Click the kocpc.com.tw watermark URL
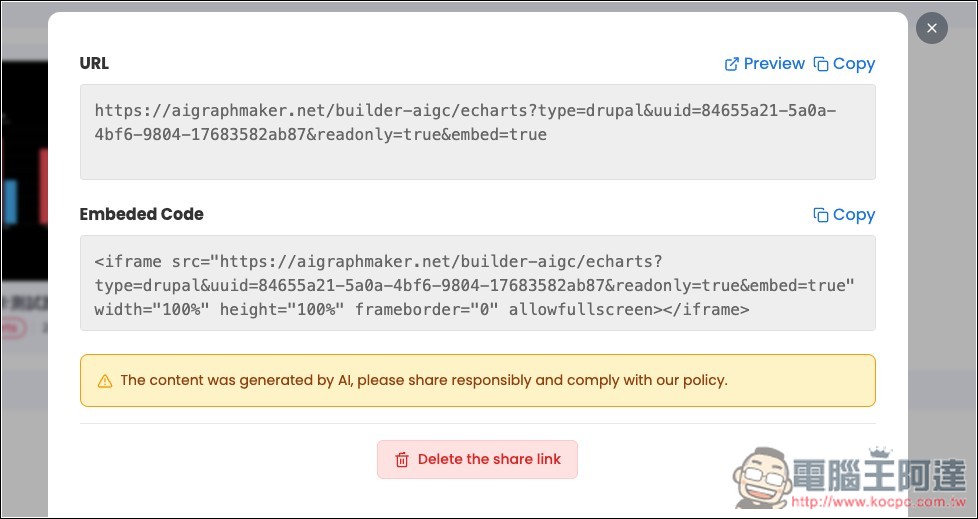This screenshot has height=519, width=978. click(x=878, y=501)
